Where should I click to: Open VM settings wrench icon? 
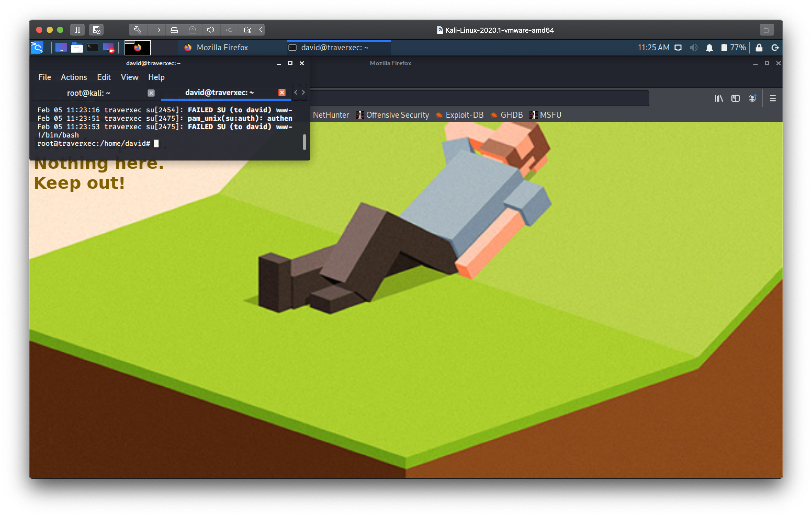pyautogui.click(x=138, y=30)
